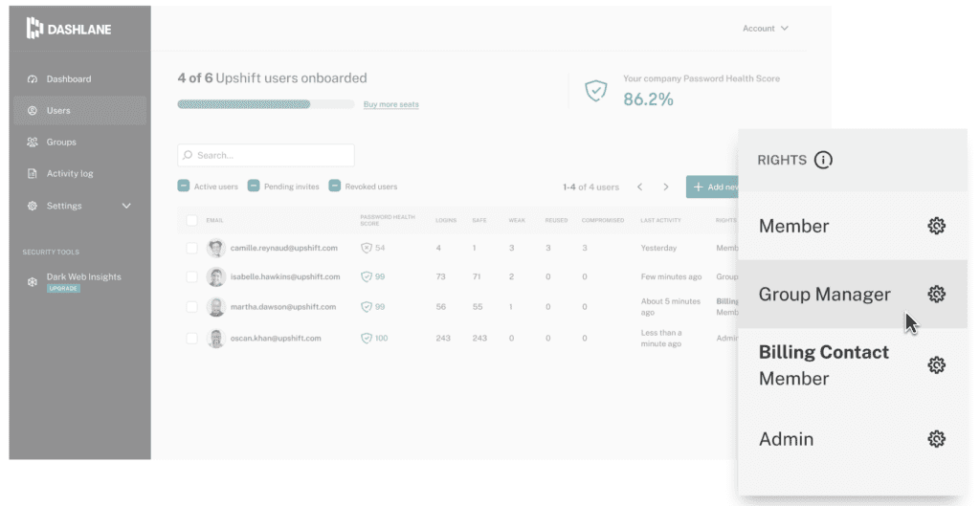This screenshot has width=980, height=506.
Task: Click the Buy more seats link
Action: [x=390, y=104]
